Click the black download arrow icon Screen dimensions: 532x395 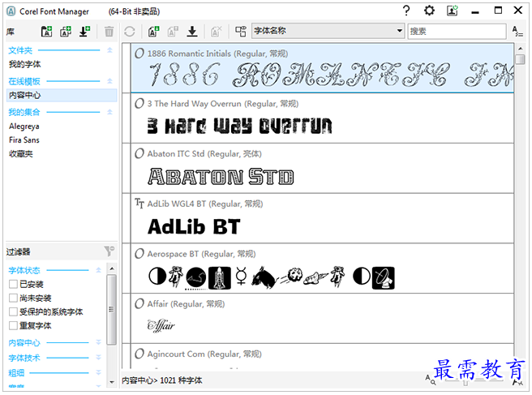(192, 32)
